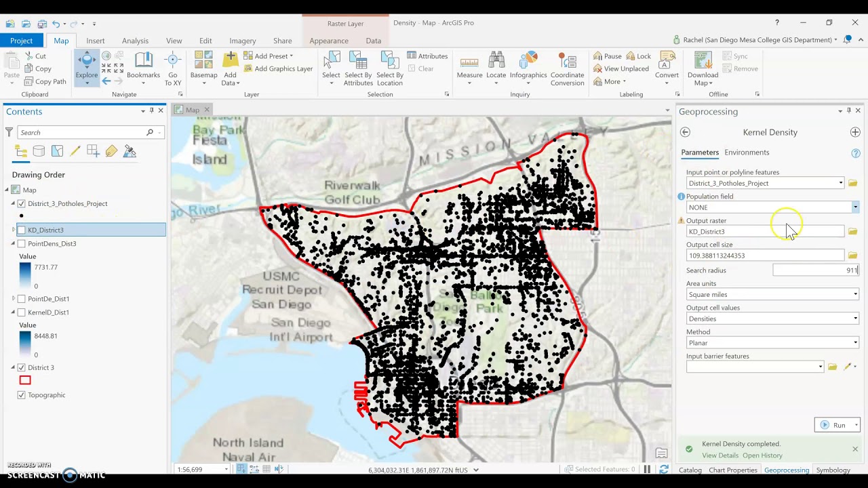Open the Population field dropdown
The image size is (868, 488).
[x=855, y=207]
